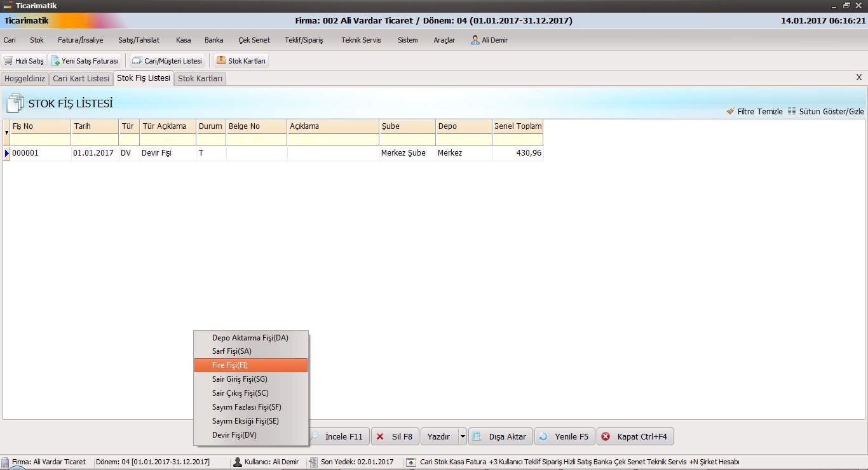Click the Filtre Temizle broom icon
The height and width of the screenshot is (470, 868).
(x=730, y=111)
